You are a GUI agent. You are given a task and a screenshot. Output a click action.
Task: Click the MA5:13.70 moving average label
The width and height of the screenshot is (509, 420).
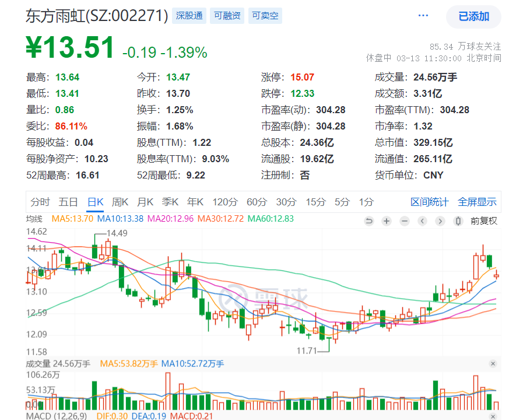pyautogui.click(x=72, y=219)
